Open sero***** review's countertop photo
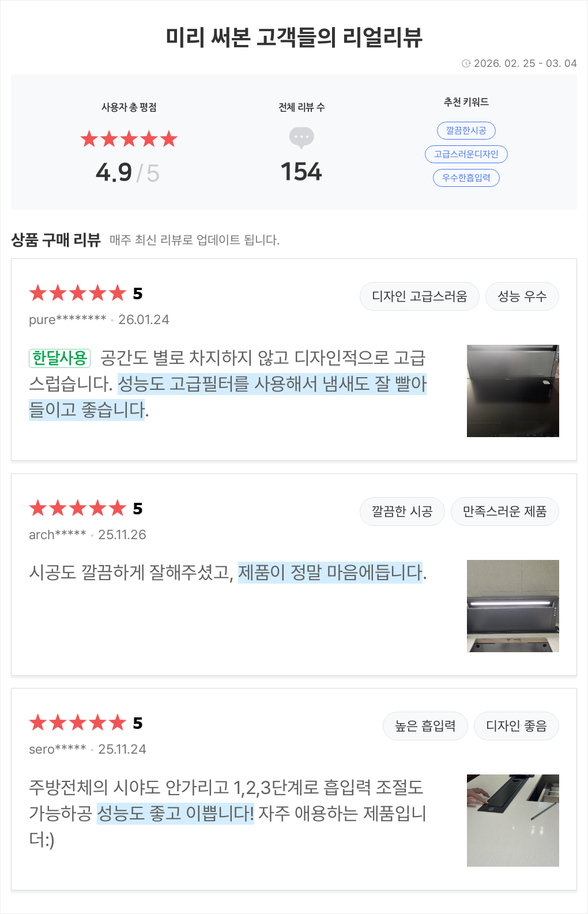The image size is (588, 914). click(512, 821)
